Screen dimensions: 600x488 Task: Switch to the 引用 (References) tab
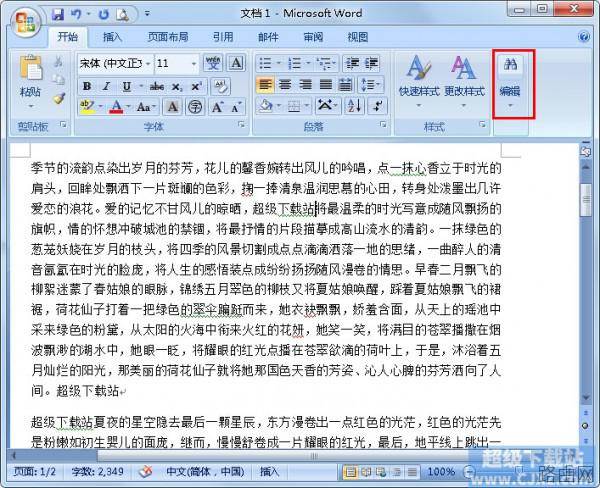click(x=223, y=37)
